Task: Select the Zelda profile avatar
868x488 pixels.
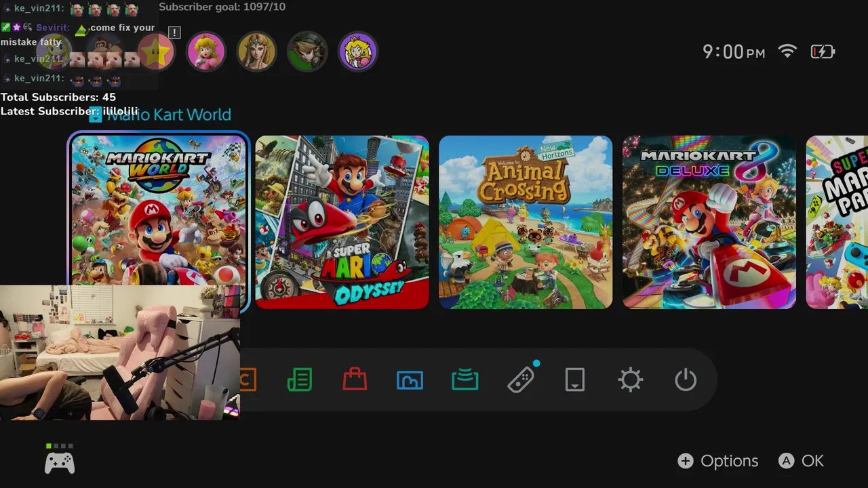Action: coord(256,52)
